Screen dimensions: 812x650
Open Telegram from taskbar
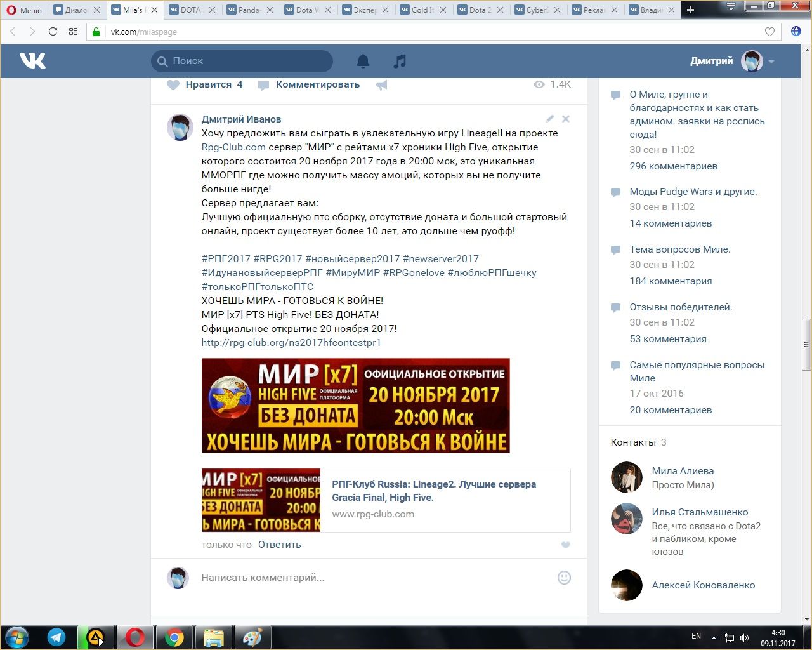pyautogui.click(x=56, y=637)
